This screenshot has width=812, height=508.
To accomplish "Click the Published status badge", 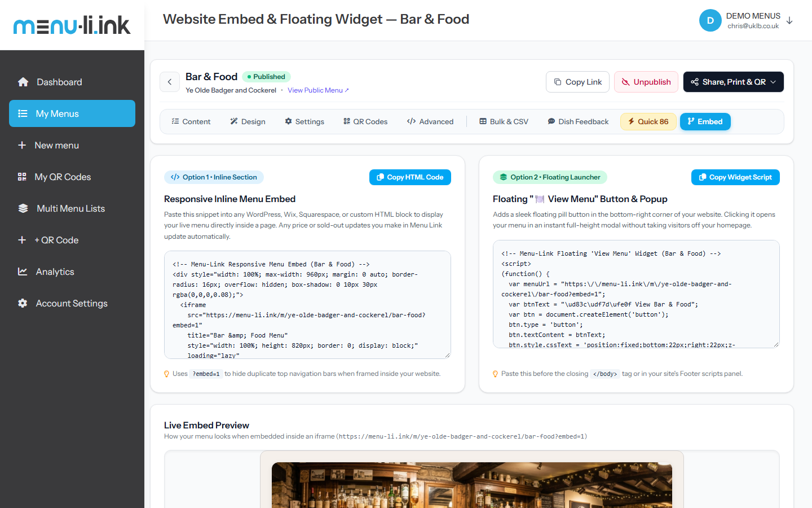I will (x=266, y=77).
